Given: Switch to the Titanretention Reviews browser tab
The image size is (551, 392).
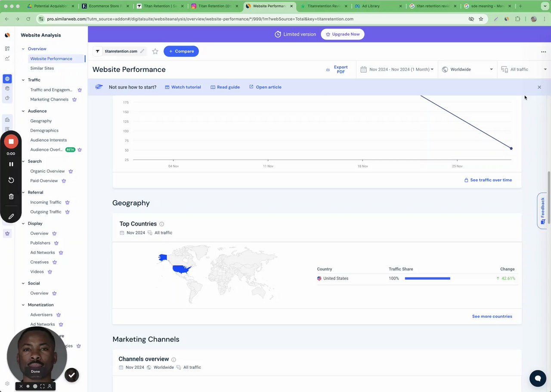Looking at the screenshot, I should coord(324,6).
